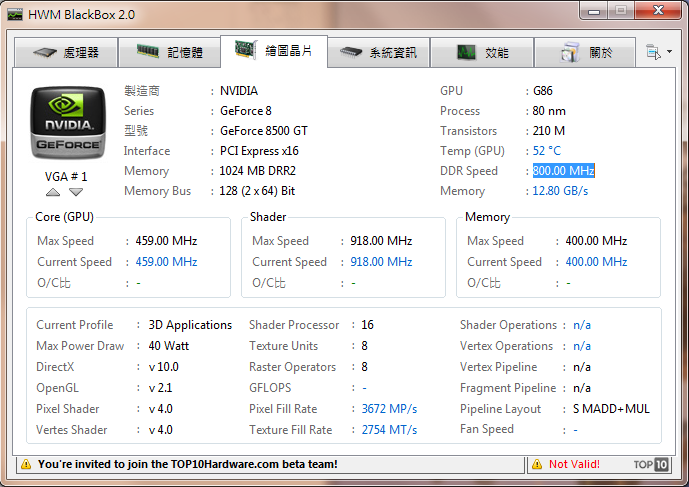
Task: Open the 處理器 processor tab
Action: pyautogui.click(x=66, y=53)
